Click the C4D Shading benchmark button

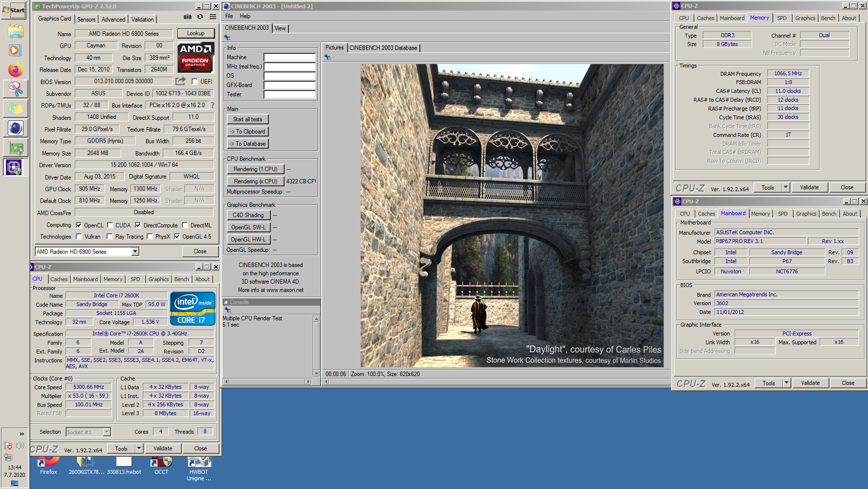(x=248, y=215)
